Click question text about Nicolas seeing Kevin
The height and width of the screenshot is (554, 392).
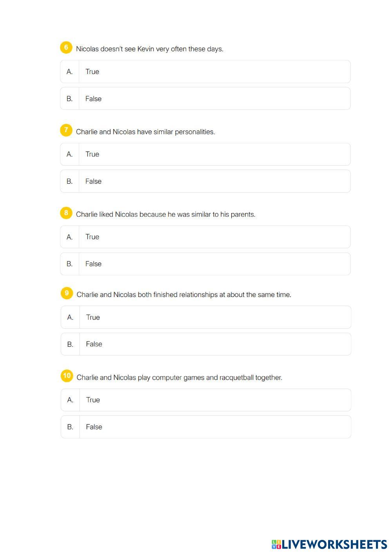point(149,49)
